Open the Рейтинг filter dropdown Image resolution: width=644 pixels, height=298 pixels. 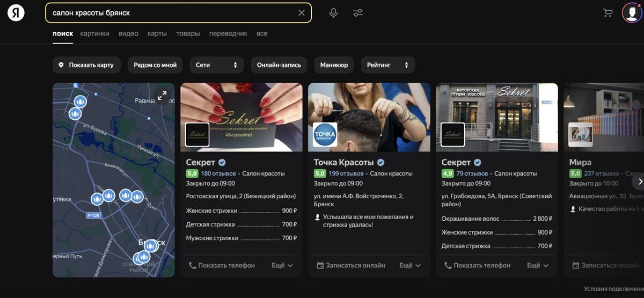click(x=387, y=65)
